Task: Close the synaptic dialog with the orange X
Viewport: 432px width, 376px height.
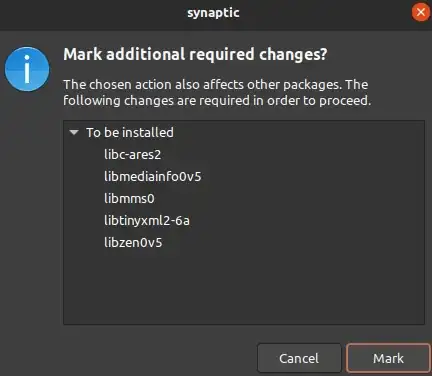Action: pos(421,12)
